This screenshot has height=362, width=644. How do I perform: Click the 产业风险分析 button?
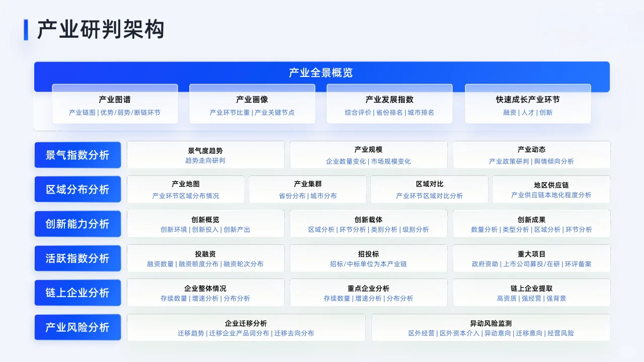coord(77,327)
